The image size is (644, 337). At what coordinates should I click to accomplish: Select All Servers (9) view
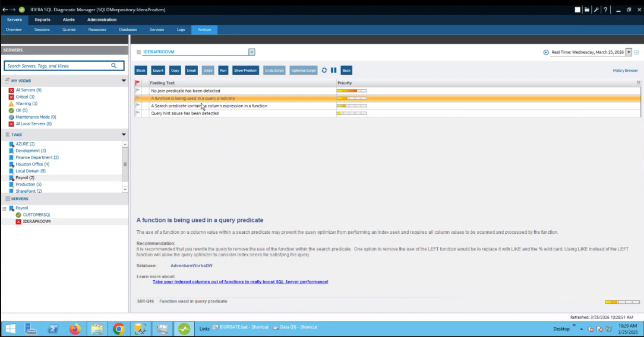29,90
